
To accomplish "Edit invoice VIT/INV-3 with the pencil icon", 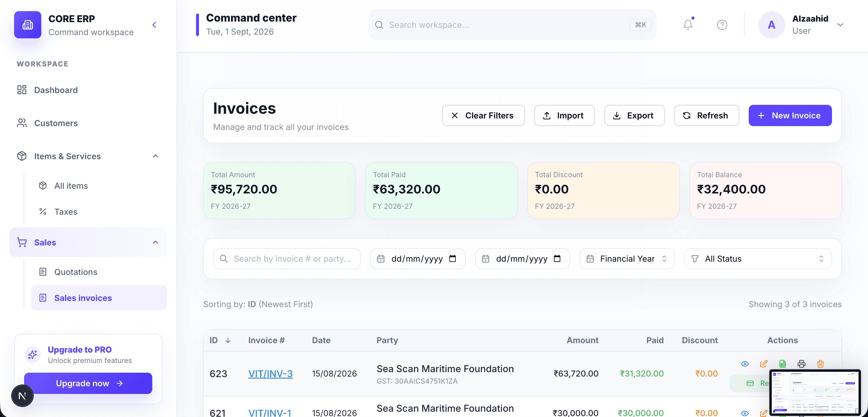I will pos(763,364).
